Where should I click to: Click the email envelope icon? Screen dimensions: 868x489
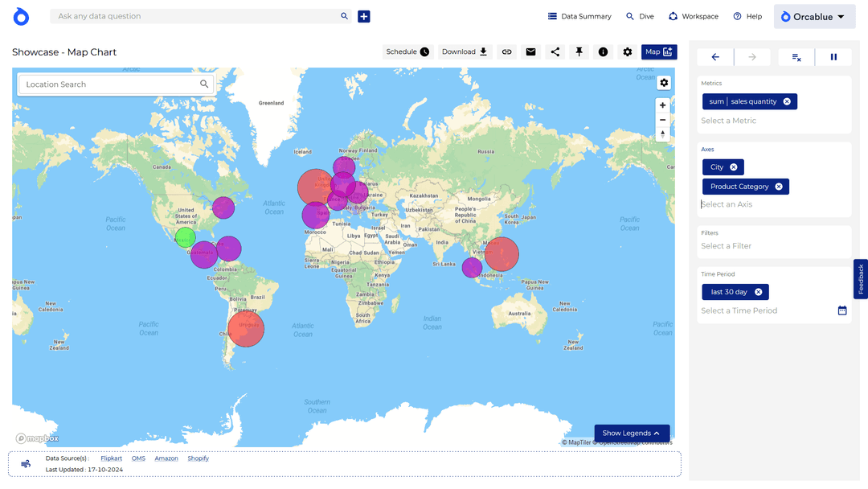click(530, 51)
